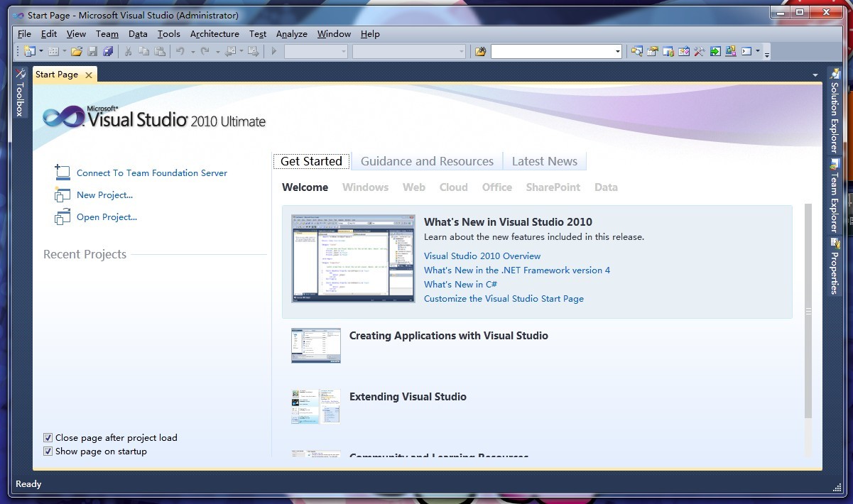
Task: Open the Properties side panel tab
Action: (834, 266)
